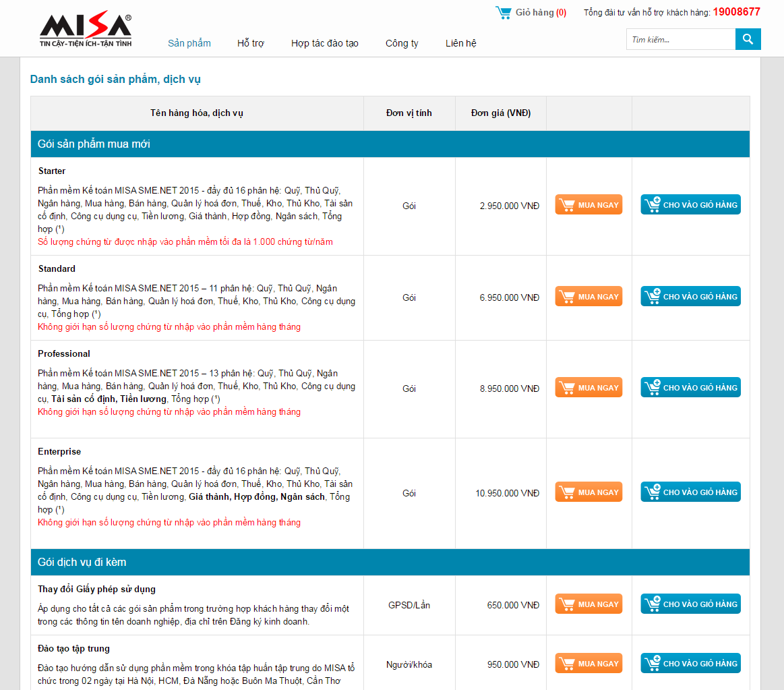This screenshot has width=784, height=690.
Task: Click Mua Ngay for Enterprise package
Action: [x=589, y=492]
